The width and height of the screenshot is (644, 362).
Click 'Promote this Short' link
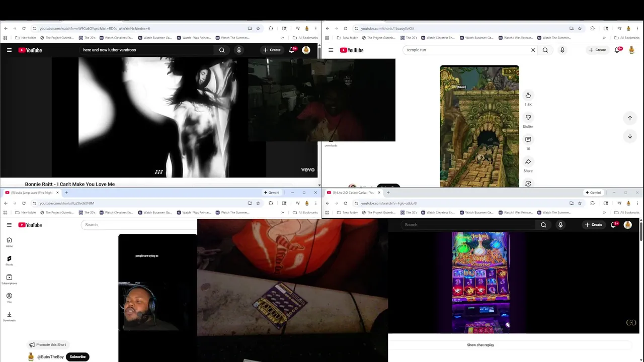click(x=48, y=345)
